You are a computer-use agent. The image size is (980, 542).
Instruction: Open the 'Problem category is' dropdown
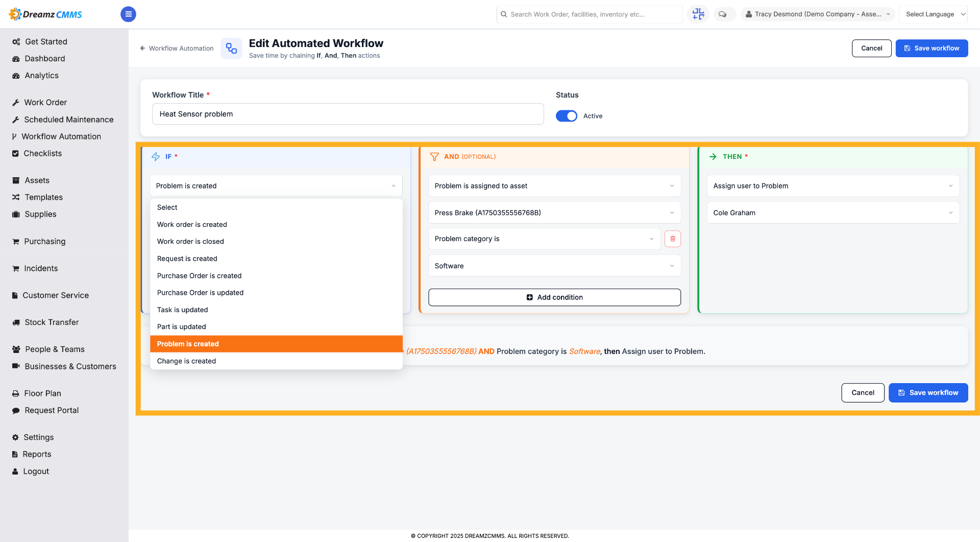point(544,239)
